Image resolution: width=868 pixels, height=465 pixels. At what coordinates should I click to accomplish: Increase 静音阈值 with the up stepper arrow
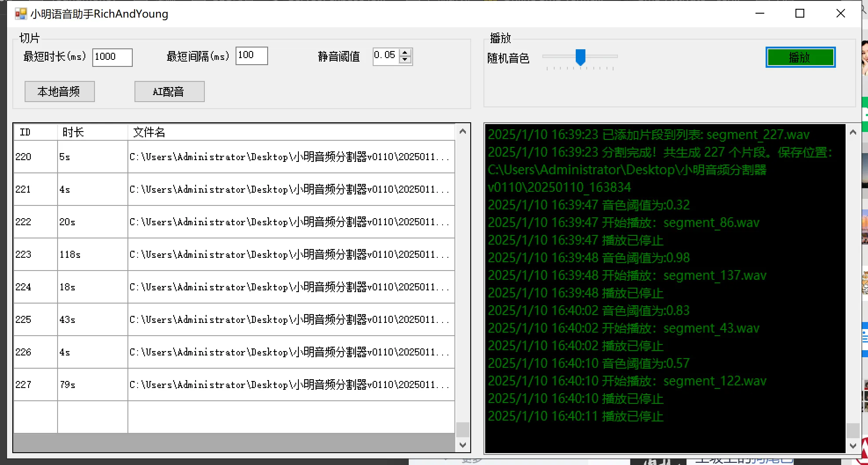[405, 52]
